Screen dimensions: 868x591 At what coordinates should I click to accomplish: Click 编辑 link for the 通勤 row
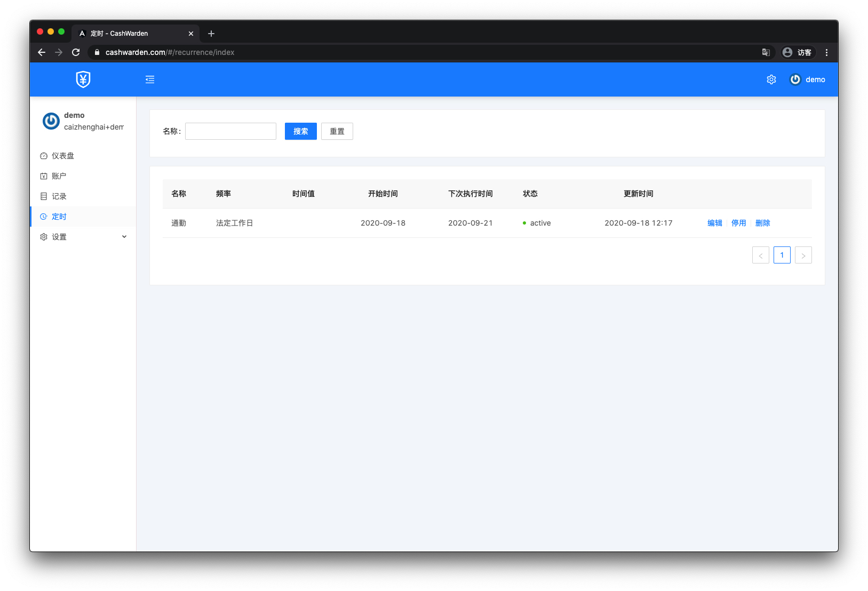coord(714,223)
